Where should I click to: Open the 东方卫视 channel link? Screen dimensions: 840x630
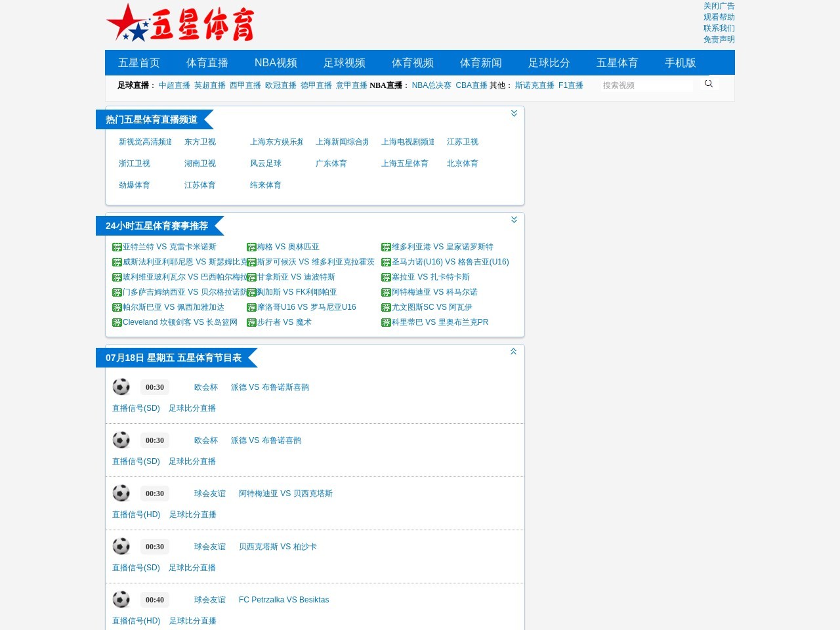click(199, 141)
